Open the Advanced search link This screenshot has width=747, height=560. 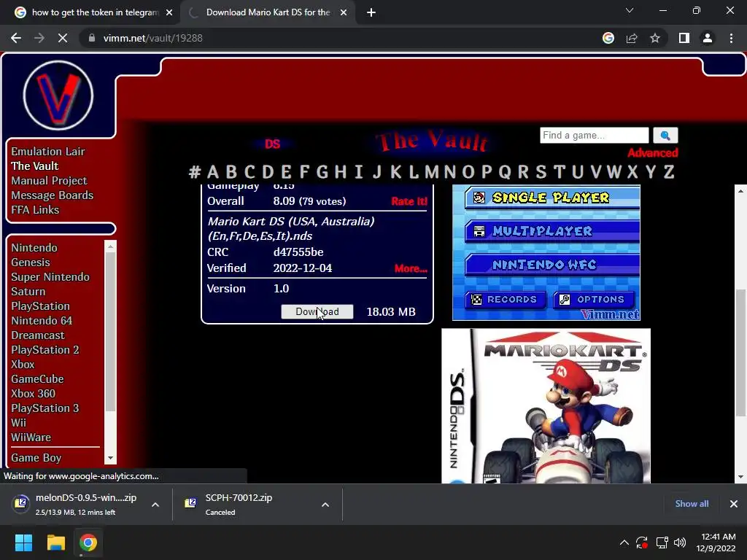[x=653, y=153]
